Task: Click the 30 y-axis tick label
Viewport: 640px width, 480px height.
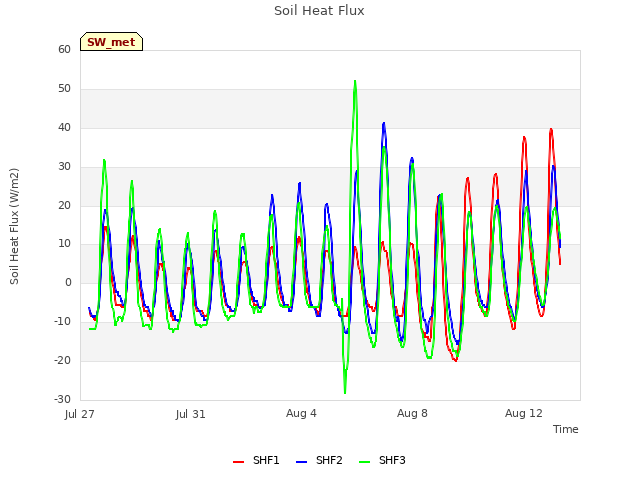Action: pyautogui.click(x=64, y=167)
